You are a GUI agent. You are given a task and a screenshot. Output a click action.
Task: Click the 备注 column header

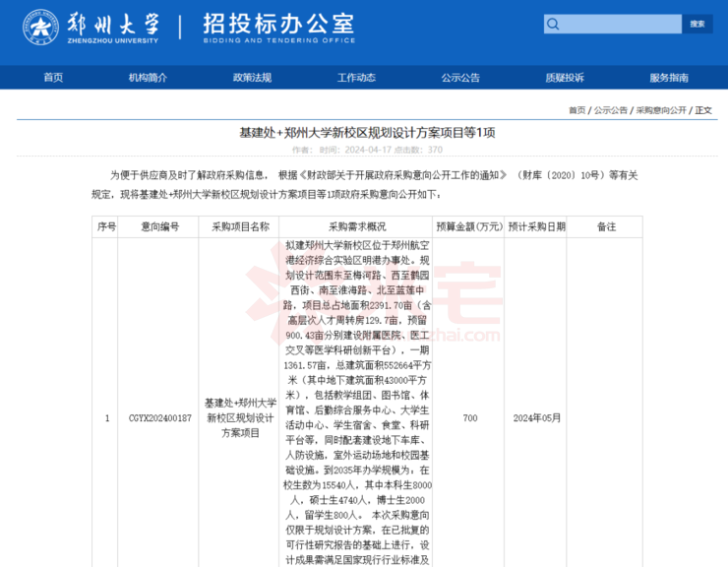tap(606, 226)
